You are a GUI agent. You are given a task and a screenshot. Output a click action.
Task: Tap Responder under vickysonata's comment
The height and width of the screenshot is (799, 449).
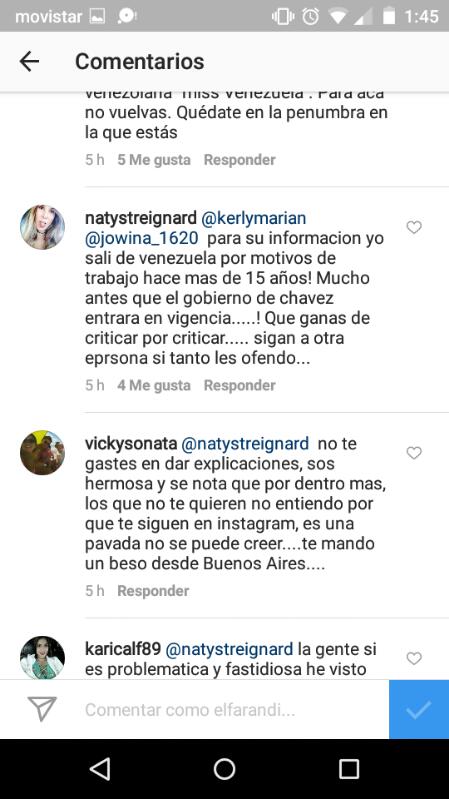(x=153, y=591)
